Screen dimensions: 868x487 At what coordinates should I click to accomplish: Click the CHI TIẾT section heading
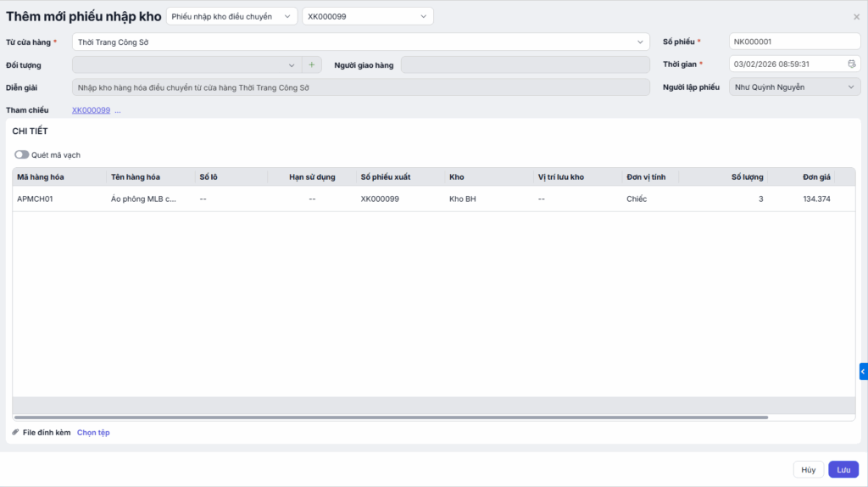(x=30, y=132)
